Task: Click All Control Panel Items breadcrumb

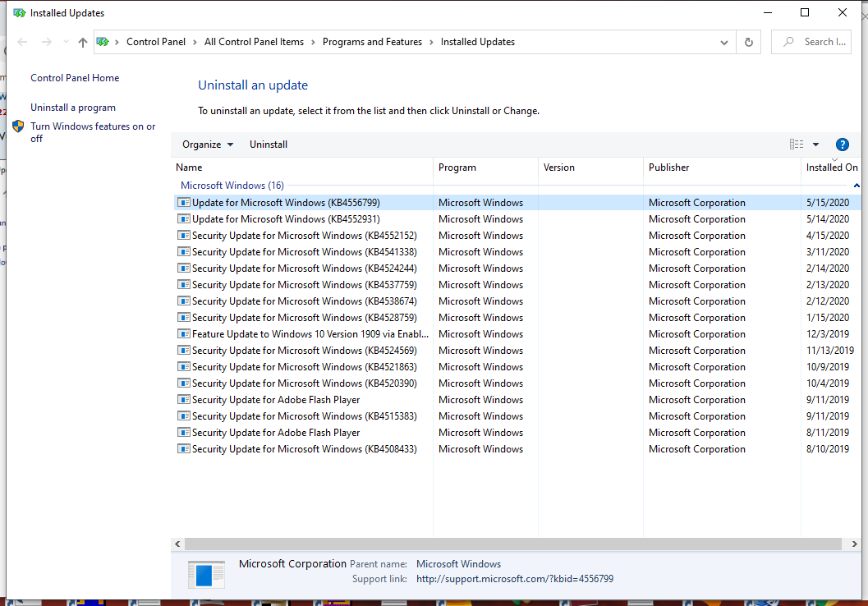Action: click(x=254, y=42)
